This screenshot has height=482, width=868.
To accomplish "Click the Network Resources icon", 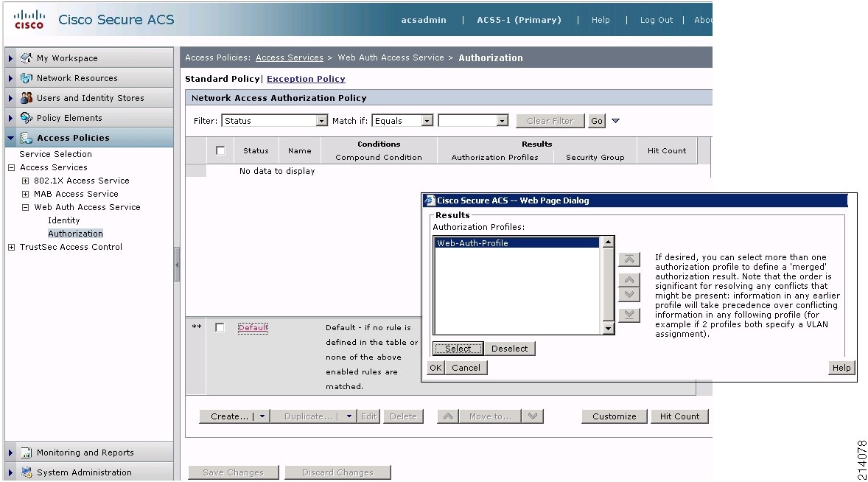I will (x=26, y=78).
